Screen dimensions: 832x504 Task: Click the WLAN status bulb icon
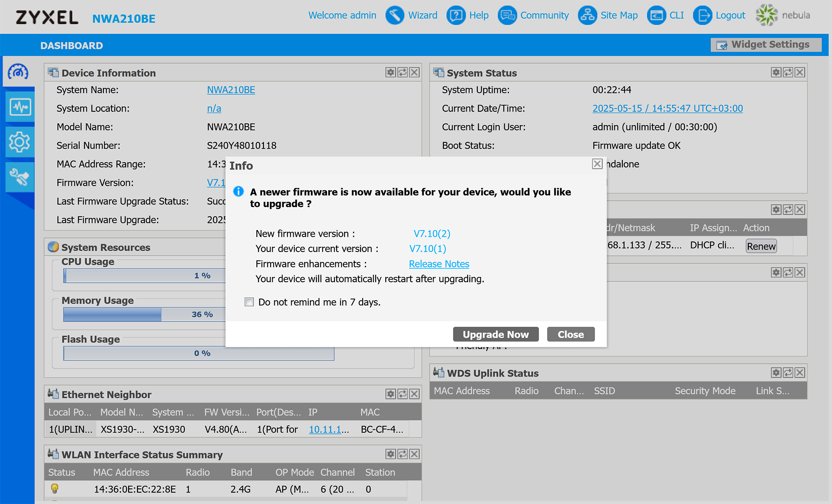[x=54, y=488]
